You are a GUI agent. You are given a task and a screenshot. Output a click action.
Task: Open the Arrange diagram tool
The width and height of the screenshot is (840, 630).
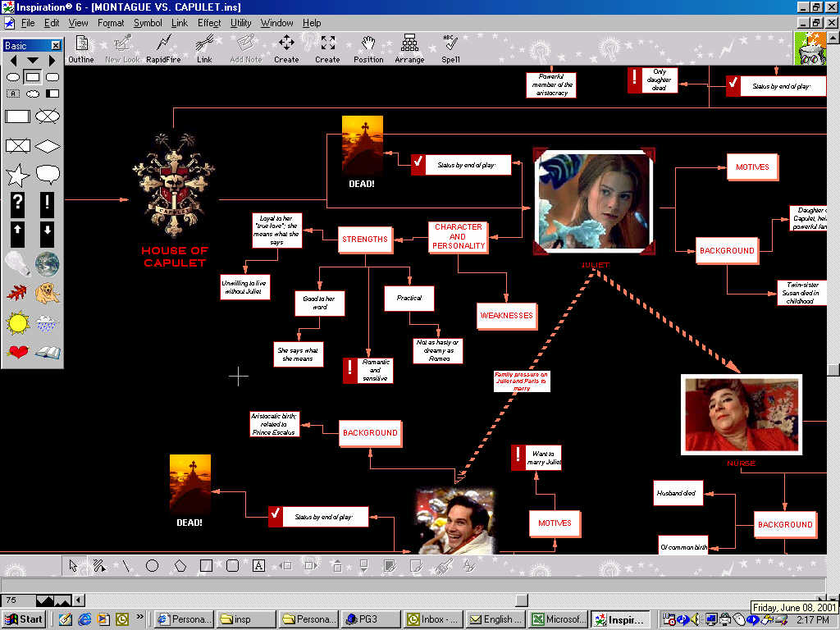(x=409, y=48)
